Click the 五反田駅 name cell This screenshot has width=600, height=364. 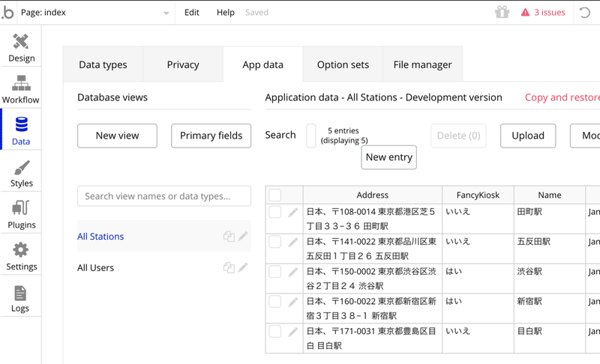550,249
